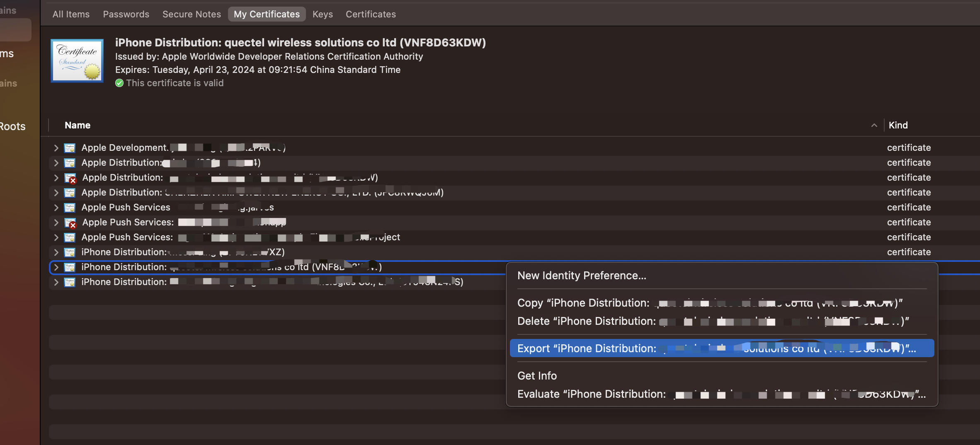Expand the selected iPhone Distribution row
The image size is (980, 445).
tap(56, 267)
